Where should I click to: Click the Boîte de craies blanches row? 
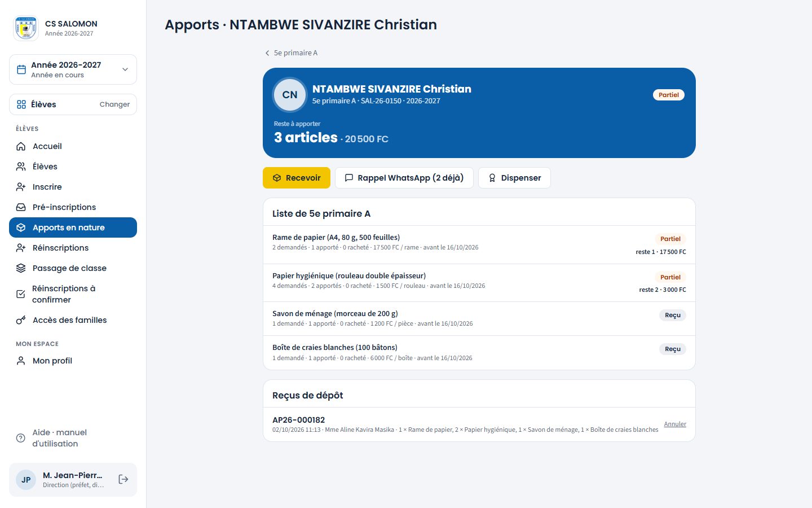pos(479,353)
